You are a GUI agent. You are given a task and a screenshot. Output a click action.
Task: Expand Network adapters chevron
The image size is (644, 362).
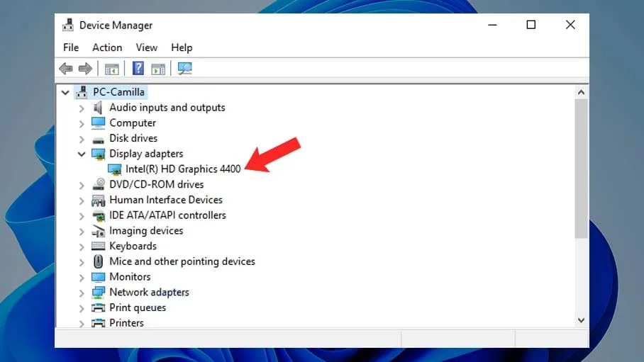[x=82, y=293]
